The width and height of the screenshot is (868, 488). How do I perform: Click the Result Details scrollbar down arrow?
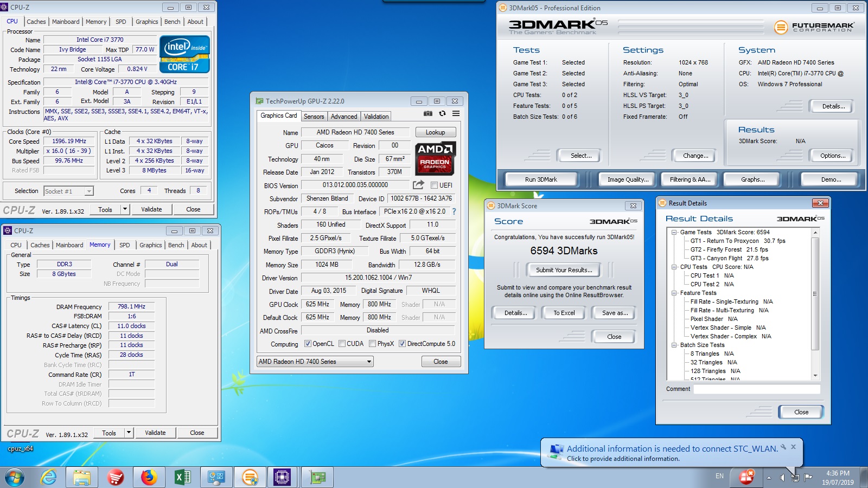(815, 376)
